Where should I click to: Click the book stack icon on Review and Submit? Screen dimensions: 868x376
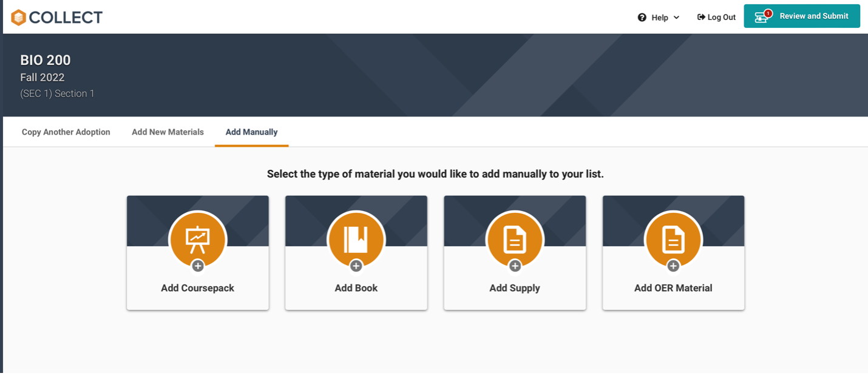[x=762, y=16]
